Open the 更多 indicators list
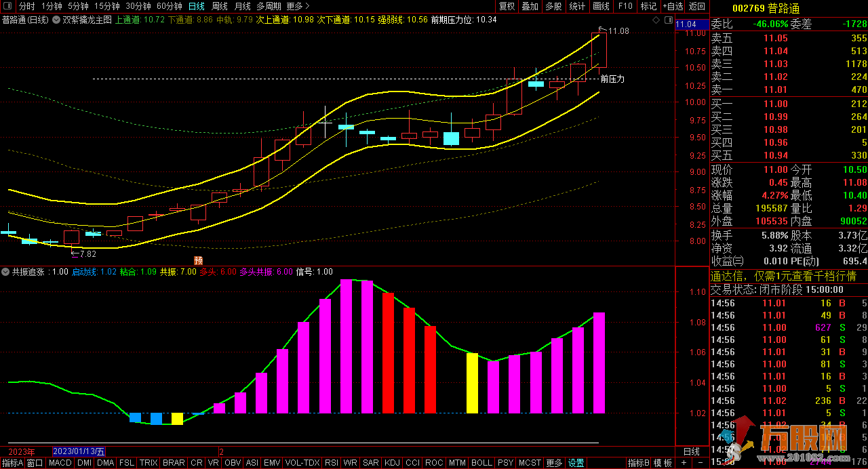Image resolution: width=868 pixels, height=469 pixels. [x=554, y=463]
